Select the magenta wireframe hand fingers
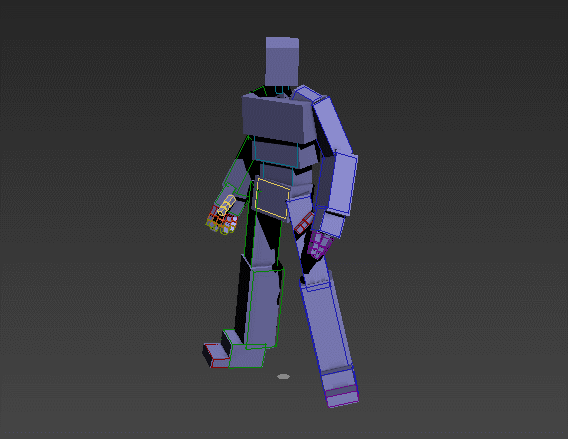Screen dimensions: 568x439 [x=320, y=245]
